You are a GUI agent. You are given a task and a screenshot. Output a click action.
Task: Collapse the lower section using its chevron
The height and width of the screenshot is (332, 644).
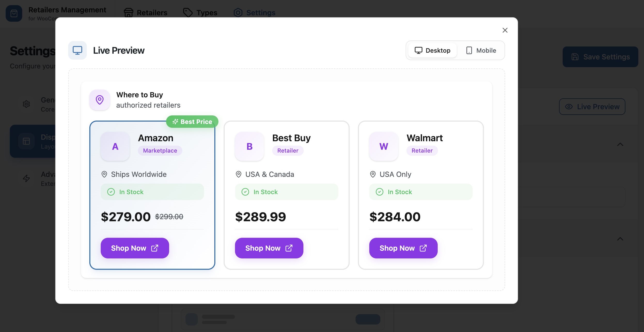(x=620, y=238)
